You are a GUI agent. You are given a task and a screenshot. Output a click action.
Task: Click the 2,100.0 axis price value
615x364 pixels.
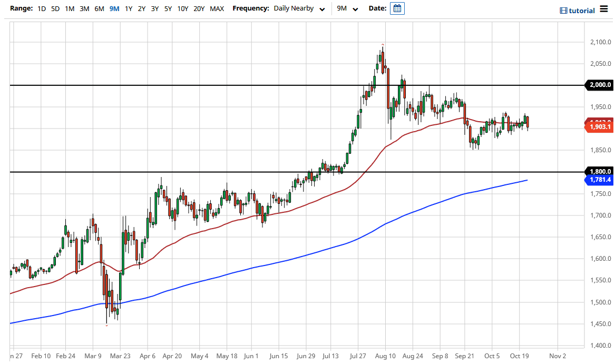600,42
